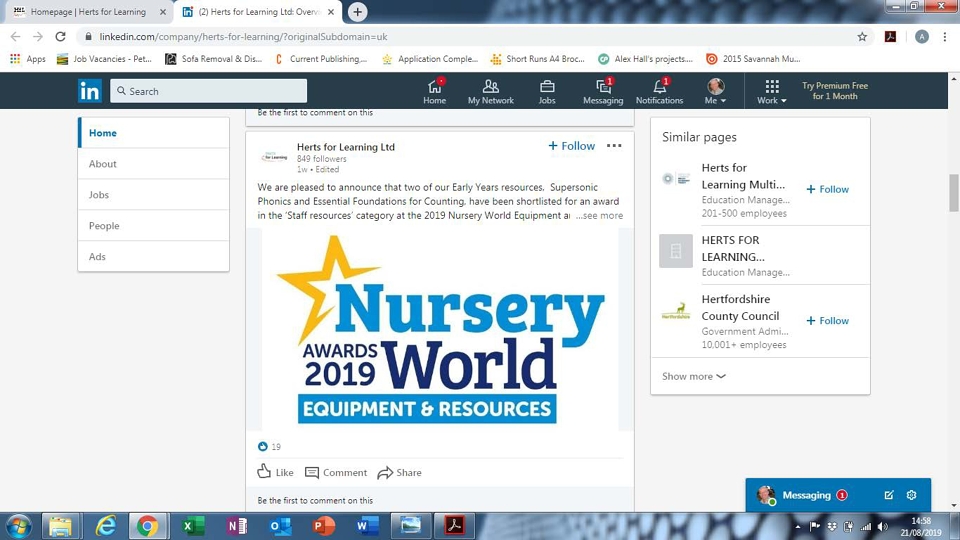Compose new message from Messaging overlay

pos(889,495)
